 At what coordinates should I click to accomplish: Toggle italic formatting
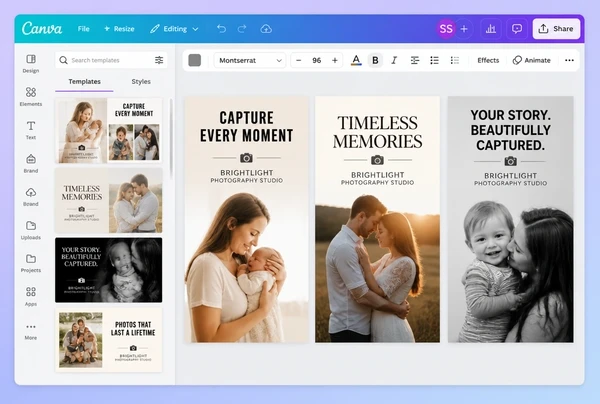click(394, 60)
